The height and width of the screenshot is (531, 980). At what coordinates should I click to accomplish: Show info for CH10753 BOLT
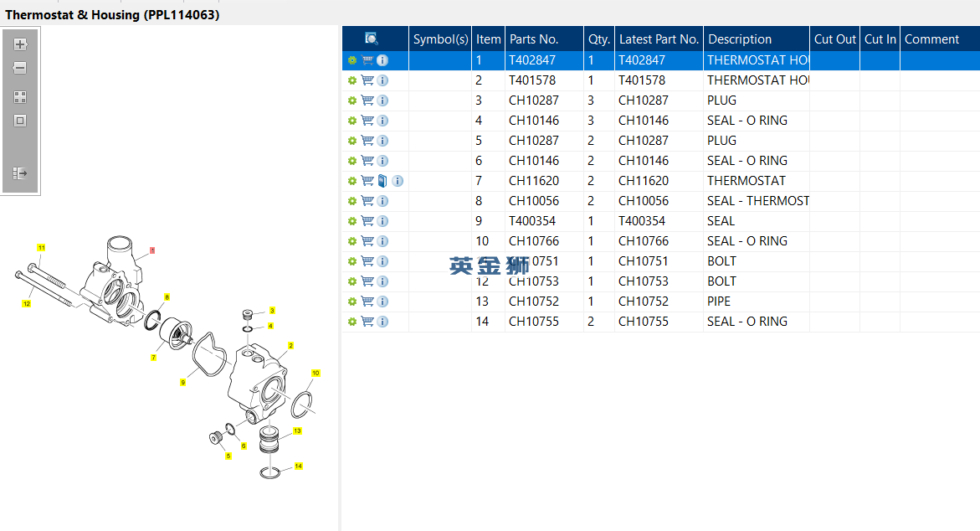[382, 281]
